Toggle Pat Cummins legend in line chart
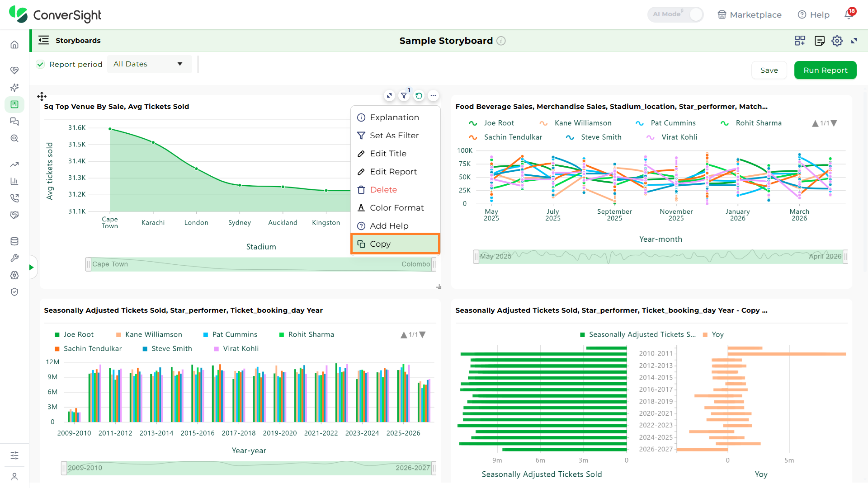The width and height of the screenshot is (868, 488). 665,123
